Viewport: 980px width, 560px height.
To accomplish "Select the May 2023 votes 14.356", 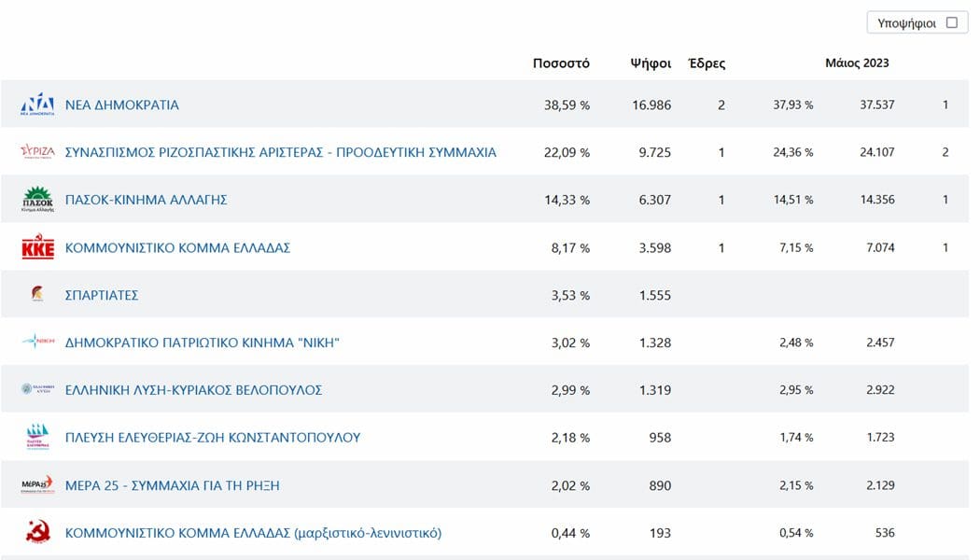I will (x=877, y=200).
